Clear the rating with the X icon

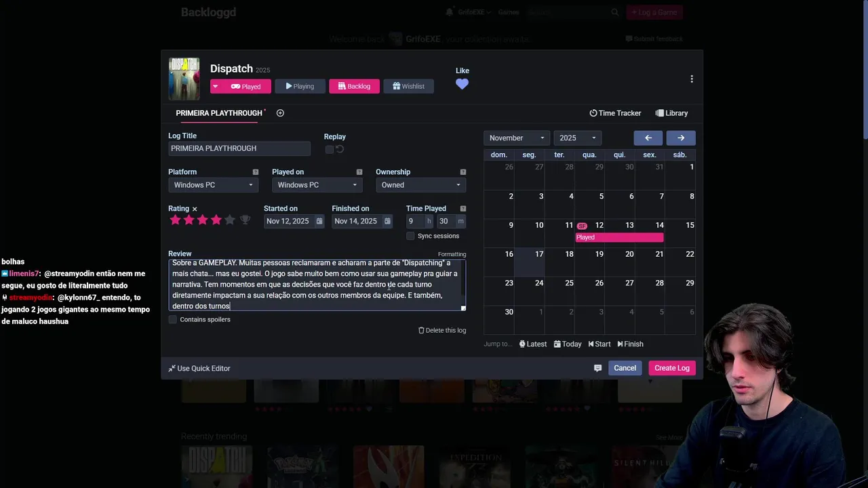pos(195,209)
